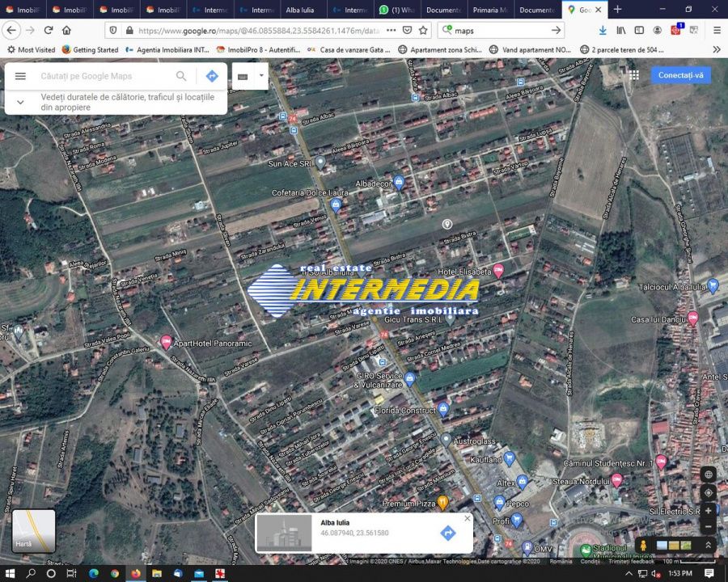Zoom out the map with minus button
Screen dimensions: 728x582
click(709, 527)
